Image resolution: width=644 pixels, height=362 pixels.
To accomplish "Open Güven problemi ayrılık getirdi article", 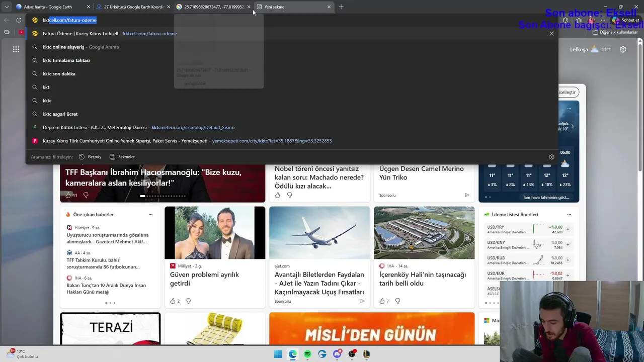I will (204, 279).
